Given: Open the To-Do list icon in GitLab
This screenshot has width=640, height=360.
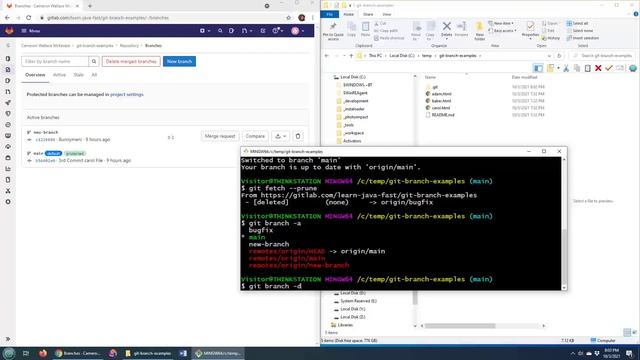Looking at the screenshot, I should 263,31.
